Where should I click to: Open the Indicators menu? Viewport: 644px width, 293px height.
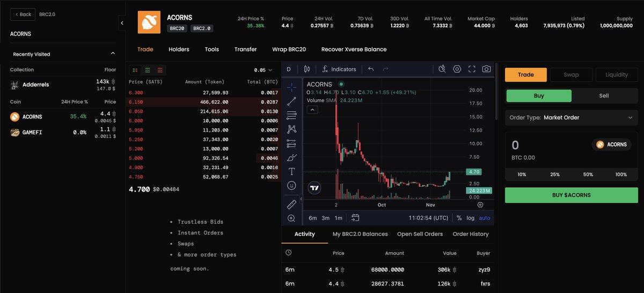pyautogui.click(x=339, y=69)
